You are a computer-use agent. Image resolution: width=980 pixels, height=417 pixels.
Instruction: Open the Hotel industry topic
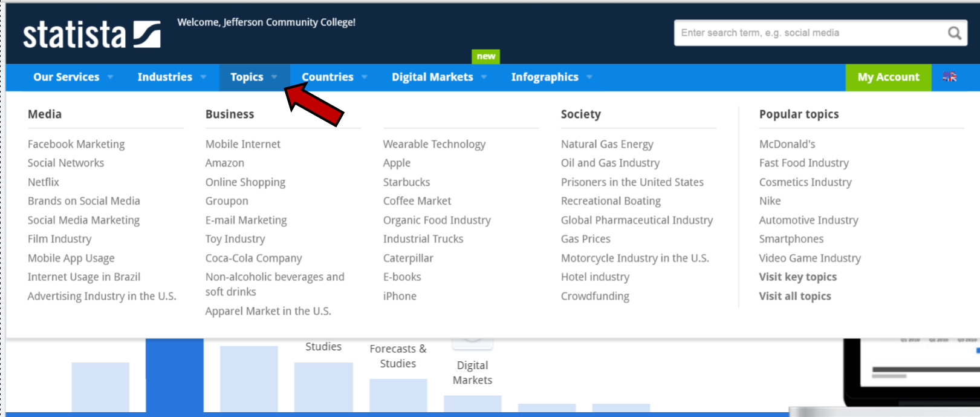pos(595,277)
